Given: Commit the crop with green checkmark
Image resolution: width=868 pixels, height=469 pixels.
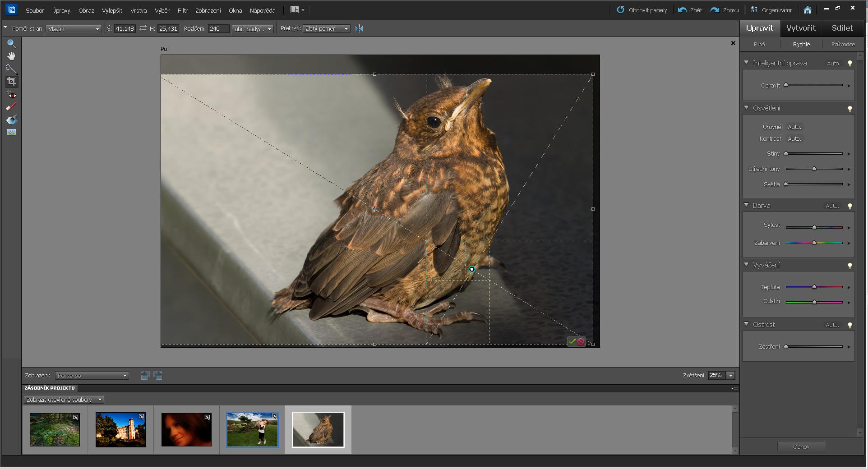Looking at the screenshot, I should [572, 342].
